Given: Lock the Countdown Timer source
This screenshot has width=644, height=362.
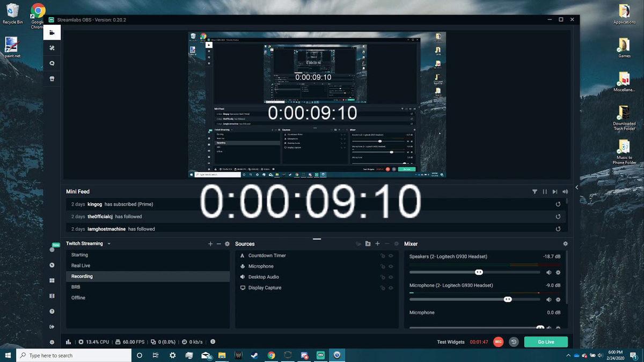Looking at the screenshot, I should pyautogui.click(x=382, y=255).
